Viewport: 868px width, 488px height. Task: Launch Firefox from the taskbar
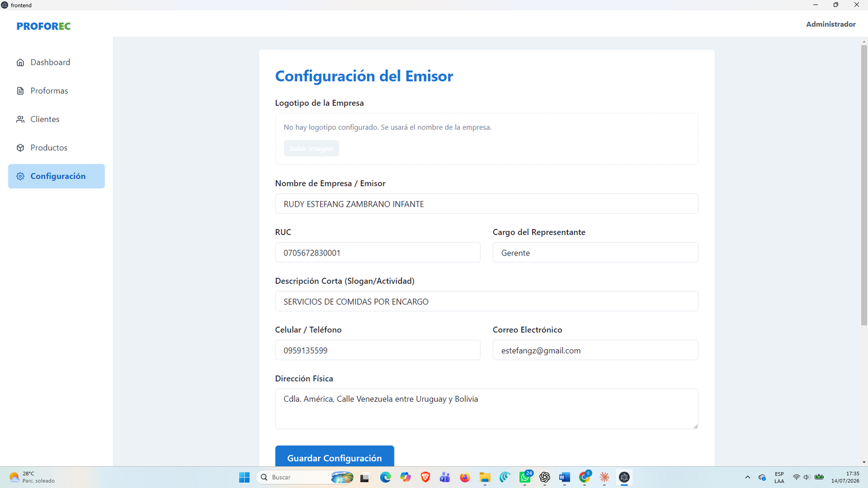(465, 477)
